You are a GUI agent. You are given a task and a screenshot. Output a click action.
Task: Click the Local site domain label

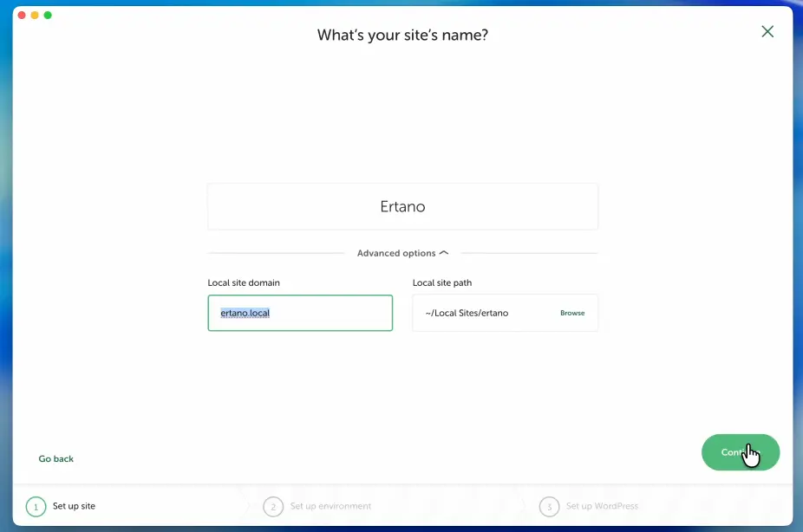[x=244, y=282]
